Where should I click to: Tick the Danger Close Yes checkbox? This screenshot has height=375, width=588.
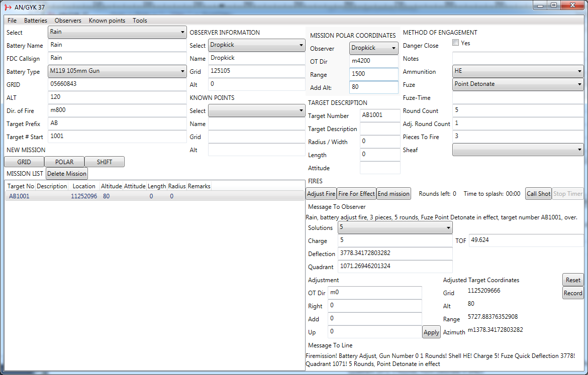coord(456,43)
